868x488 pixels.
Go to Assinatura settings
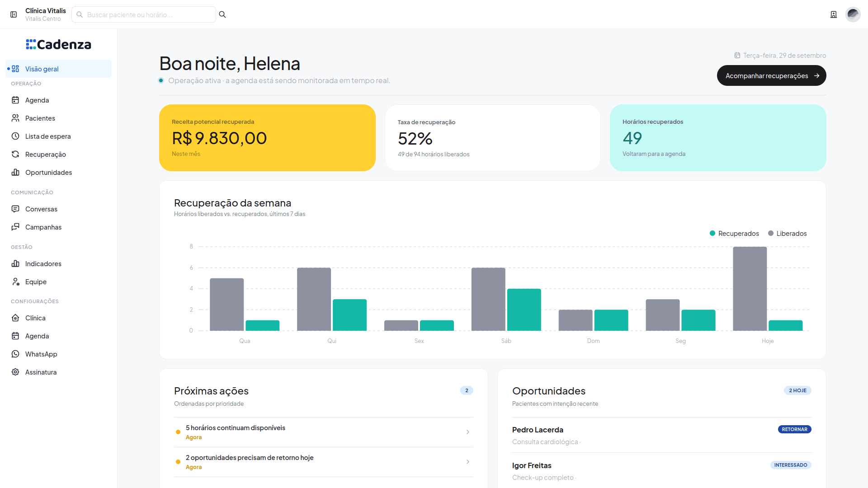[59, 372]
